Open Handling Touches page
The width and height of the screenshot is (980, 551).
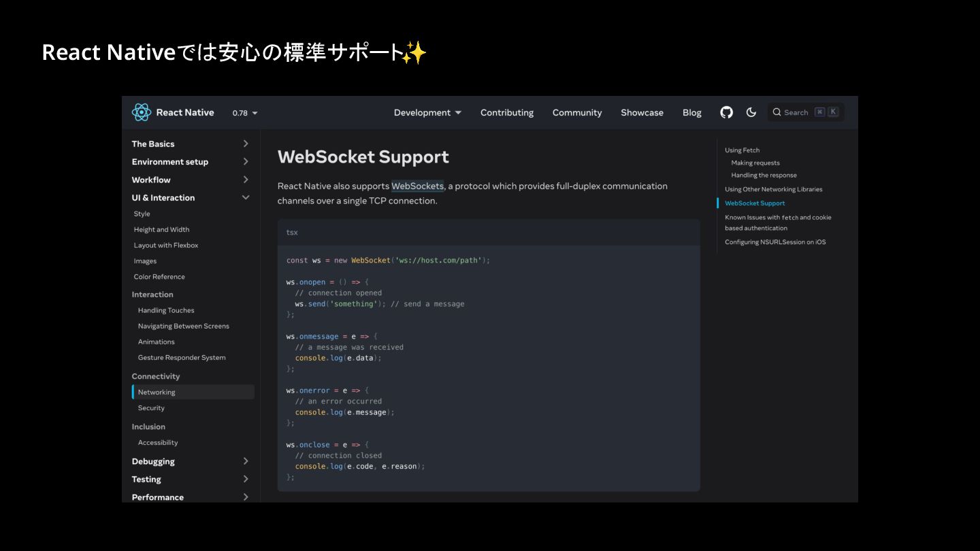coord(166,310)
